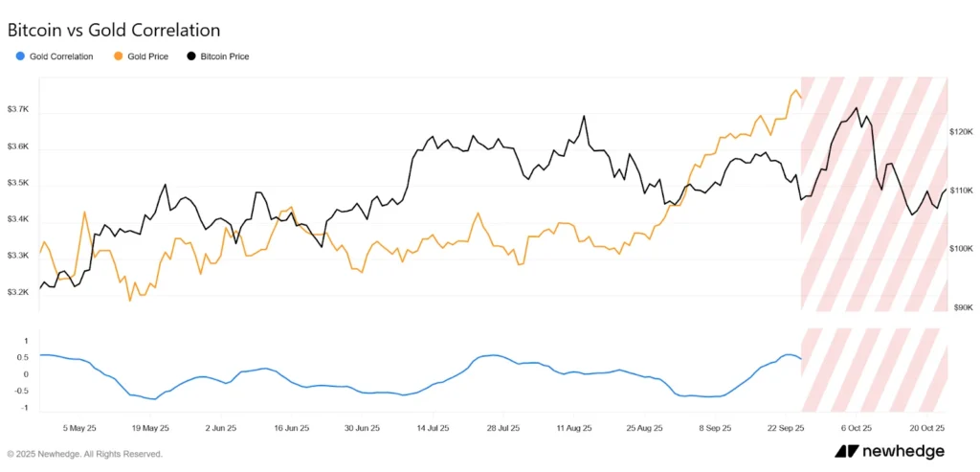Click the newhedge brand name text
Screen dimensions: 980x472
coord(902,451)
